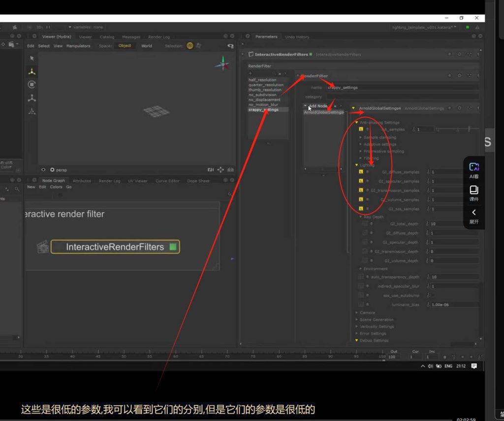
Task: Click the Windows notification center icon
Action: click(x=474, y=366)
